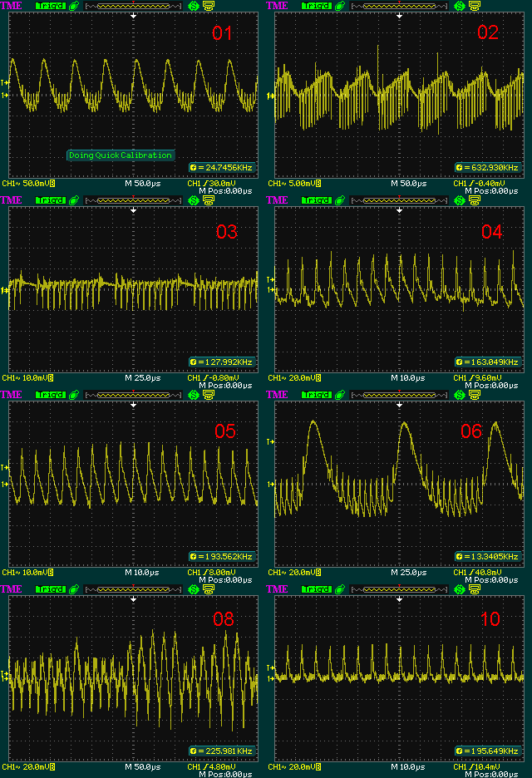Click the Trig'd status indicator above the 193.562KHz trace

click(51, 395)
